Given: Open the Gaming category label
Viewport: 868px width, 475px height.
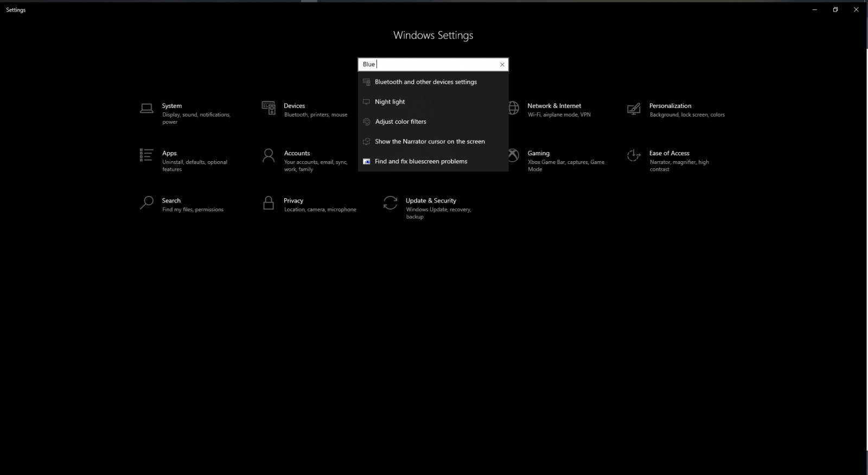Looking at the screenshot, I should click(538, 154).
